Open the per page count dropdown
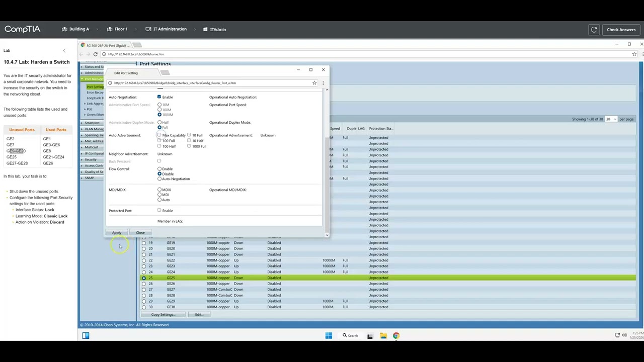 [611, 119]
